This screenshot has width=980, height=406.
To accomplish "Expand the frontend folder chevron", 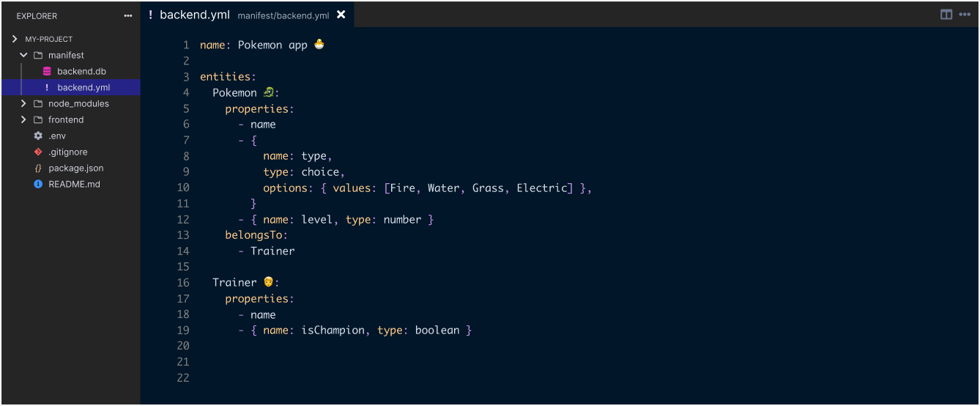I will [x=23, y=119].
